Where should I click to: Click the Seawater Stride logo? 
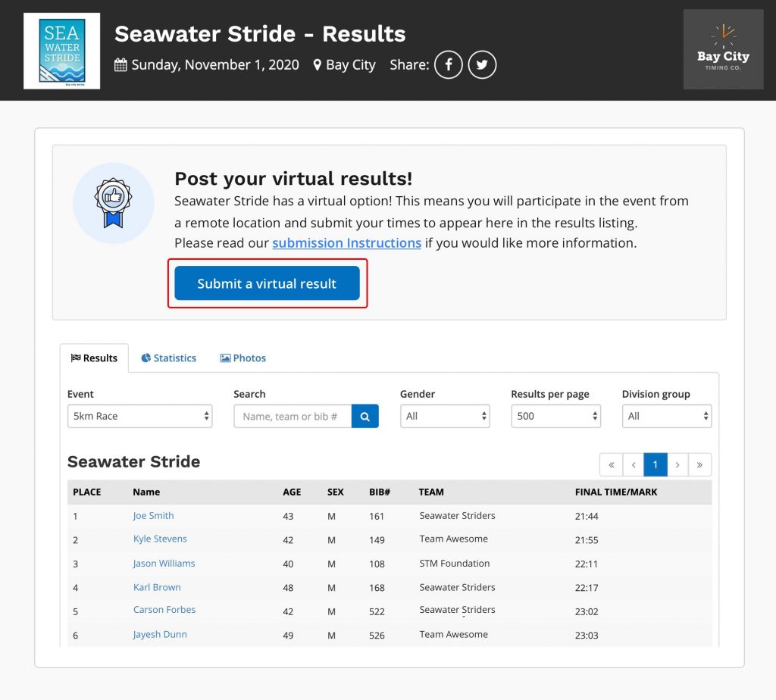click(62, 51)
